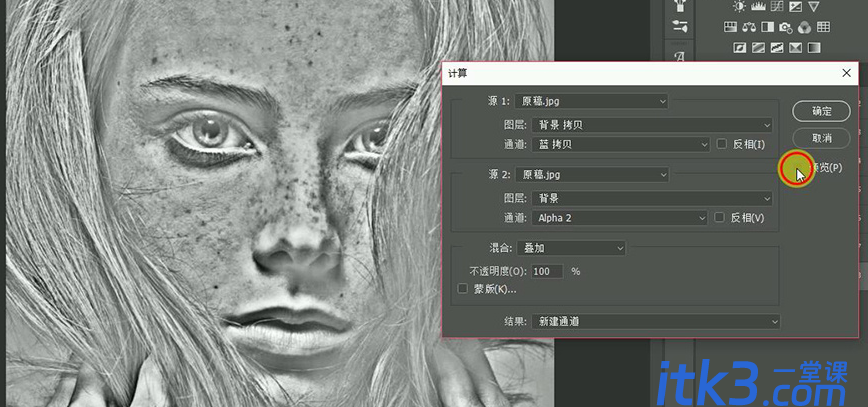Open the Character panel icon
The width and height of the screenshot is (868, 407).
tap(680, 56)
